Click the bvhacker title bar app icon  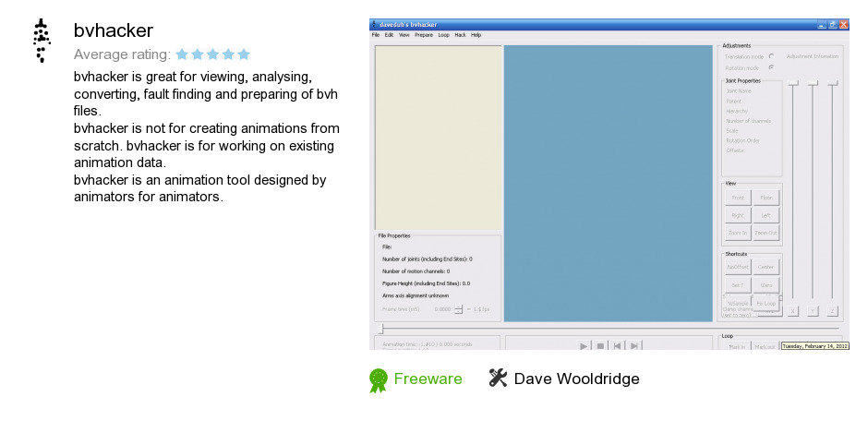(x=374, y=24)
